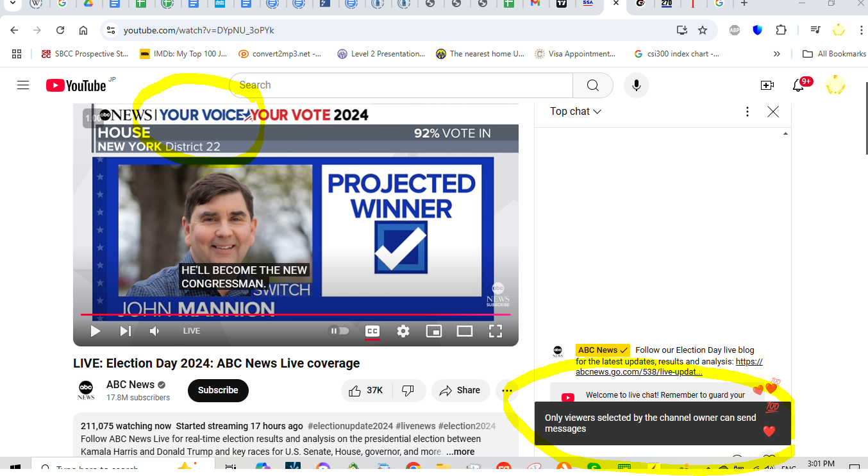
Task: Click the chat scroll up arrow
Action: 786,133
